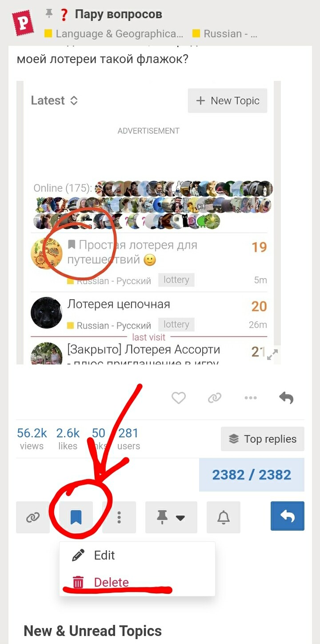This screenshot has height=644, width=320.
Task: Open the Russian category tag in header
Action: point(225,34)
